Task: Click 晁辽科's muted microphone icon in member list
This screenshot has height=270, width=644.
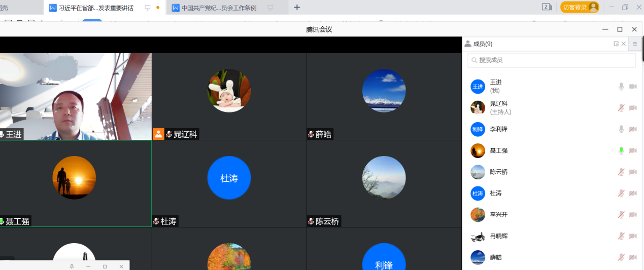Action: 621,108
